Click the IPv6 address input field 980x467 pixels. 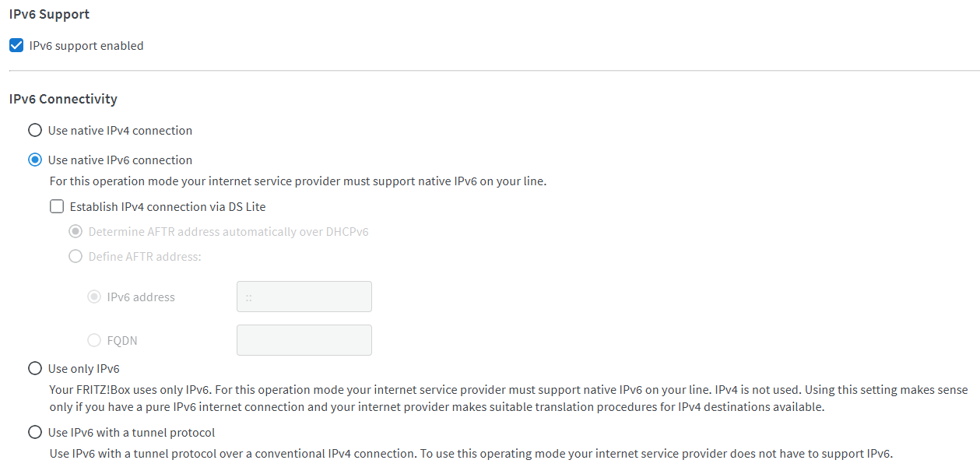(x=304, y=297)
